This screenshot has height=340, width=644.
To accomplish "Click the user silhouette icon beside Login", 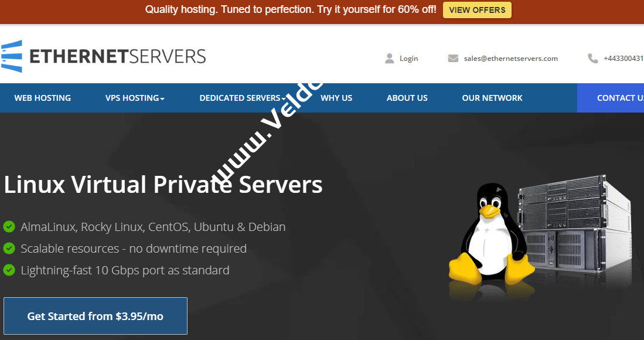I will tap(390, 59).
